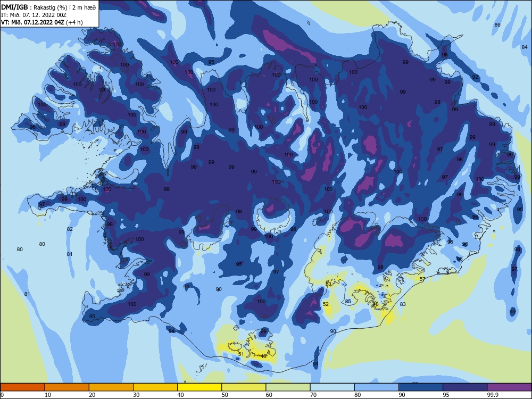
Task: Click the 'IT: Mið. 07. 12. 2022 00Z' line
Action: tap(34, 15)
